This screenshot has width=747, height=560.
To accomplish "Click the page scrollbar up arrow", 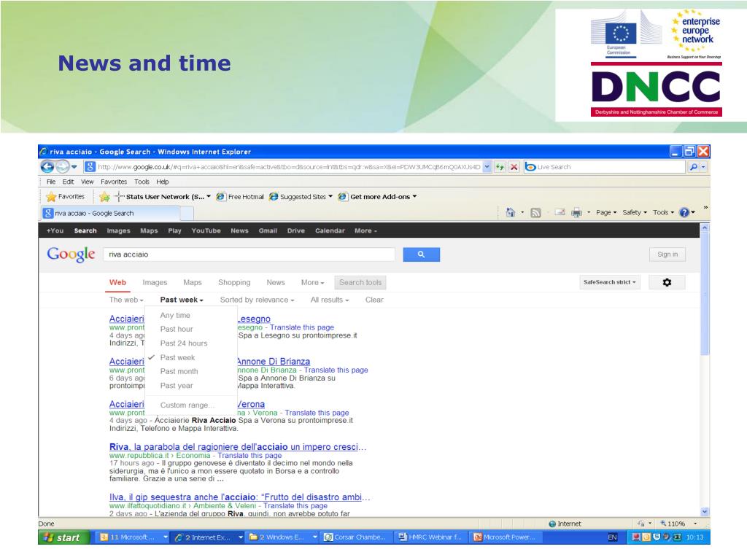I will click(705, 227).
